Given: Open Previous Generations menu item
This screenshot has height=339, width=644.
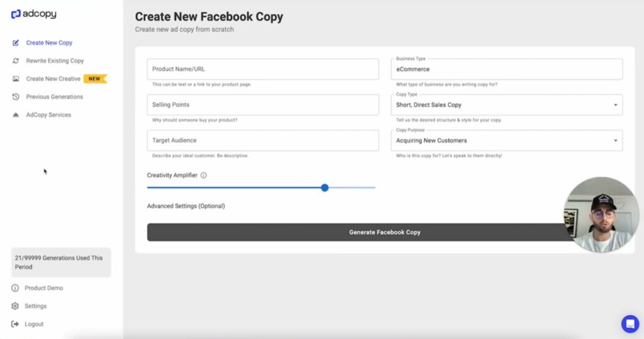Looking at the screenshot, I should [55, 97].
